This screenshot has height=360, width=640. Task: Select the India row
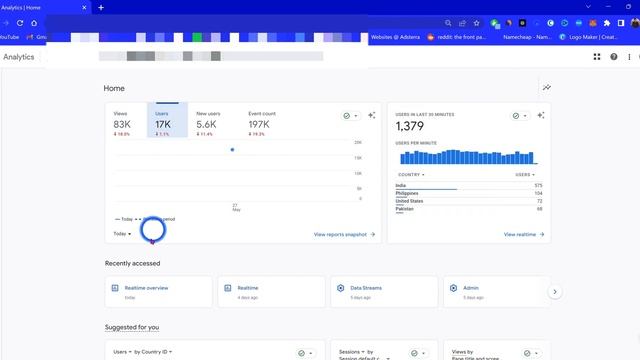tap(469, 186)
